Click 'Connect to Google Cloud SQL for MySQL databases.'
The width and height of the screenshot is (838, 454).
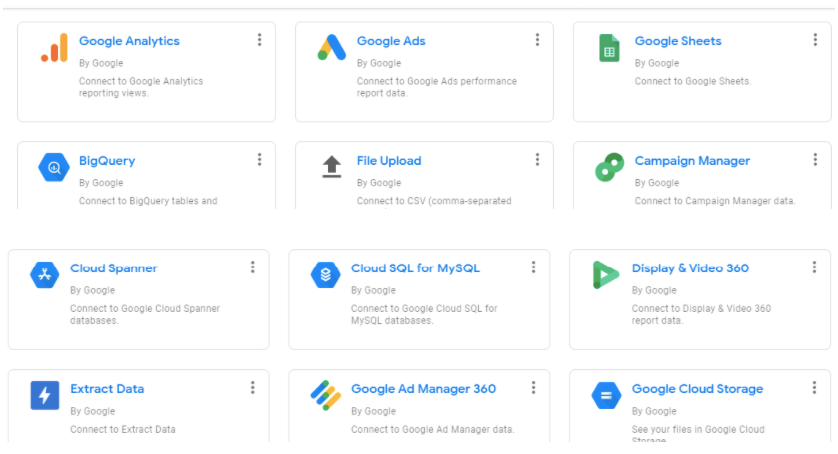(424, 314)
